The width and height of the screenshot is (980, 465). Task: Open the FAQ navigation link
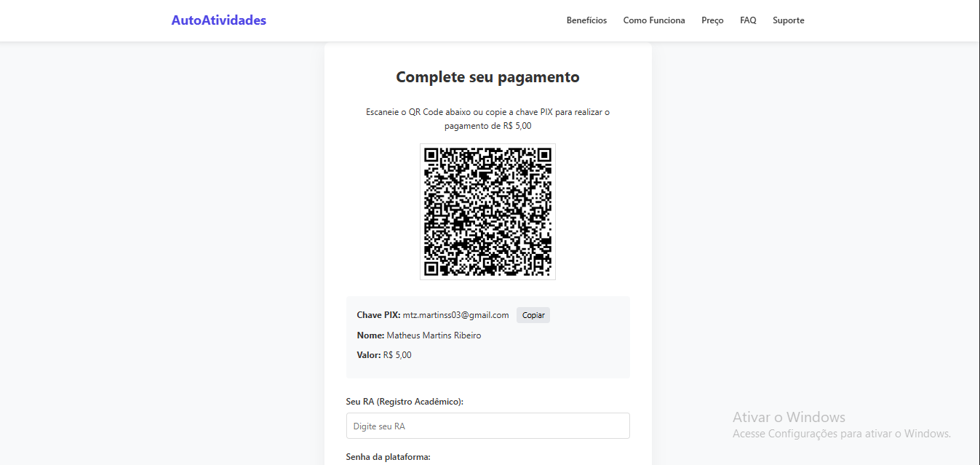[x=748, y=20]
